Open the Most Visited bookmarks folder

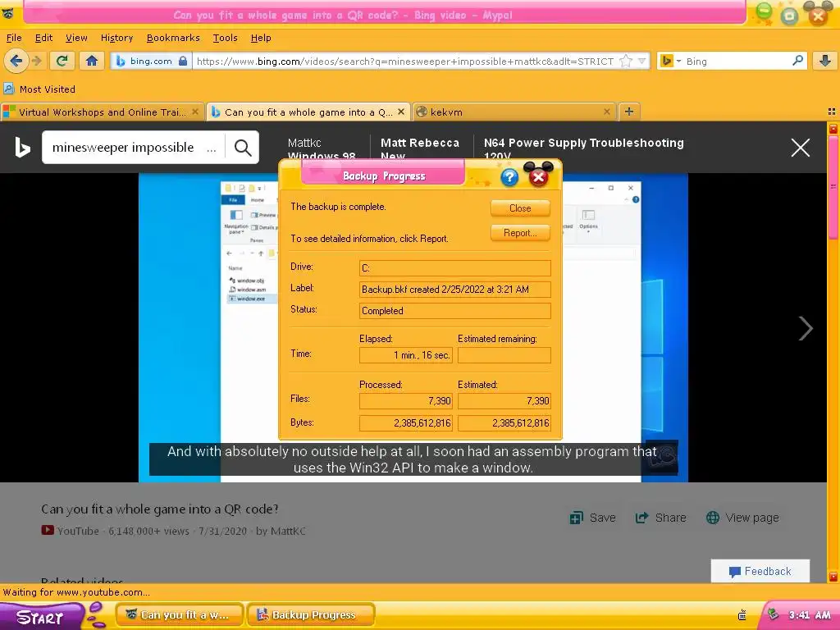tap(39, 89)
